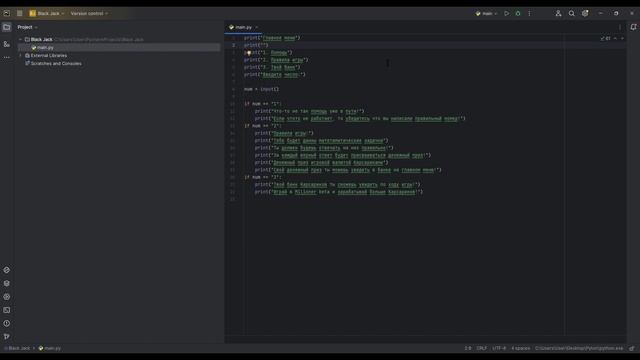Open Project view options dropdown

(x=27, y=27)
